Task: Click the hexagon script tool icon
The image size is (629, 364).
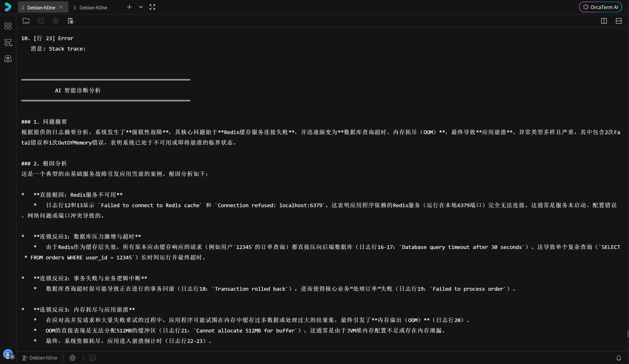Action: point(56,21)
